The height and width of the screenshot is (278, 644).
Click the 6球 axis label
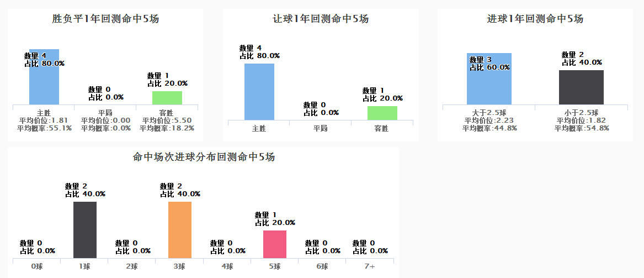pos(322,266)
